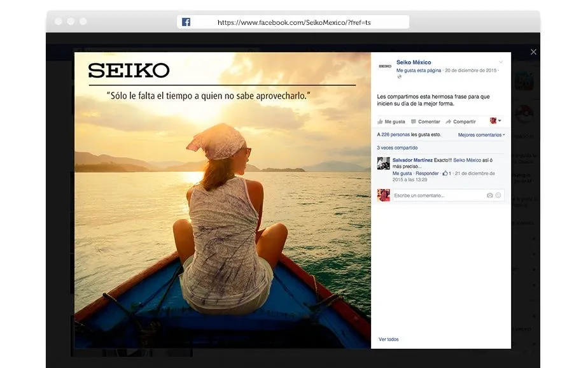
Task: Click the Comentar speech bubble icon
Action: click(x=414, y=122)
